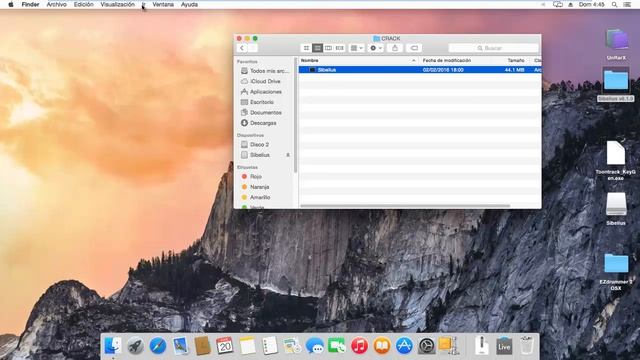640x360 pixels.
Task: Open Finder from the Dock
Action: tap(113, 346)
